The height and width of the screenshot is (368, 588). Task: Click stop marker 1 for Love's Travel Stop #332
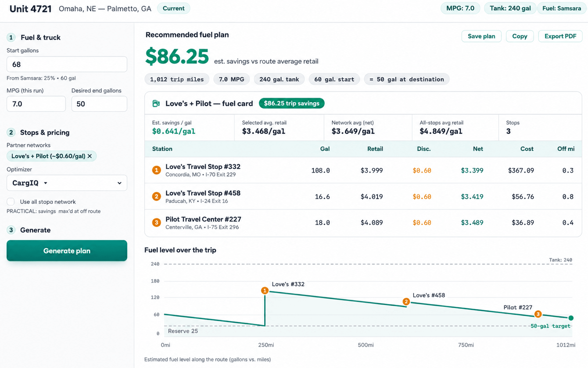(x=157, y=170)
